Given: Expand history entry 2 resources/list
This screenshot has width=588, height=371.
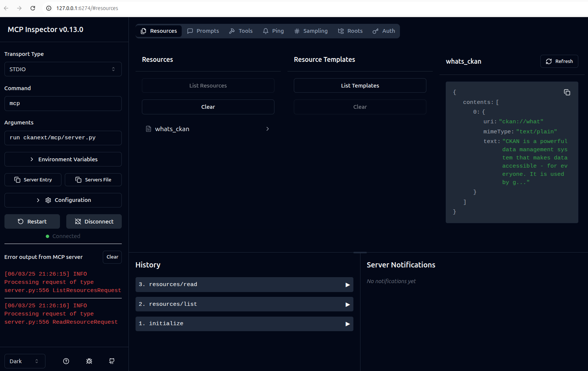Looking at the screenshot, I should point(244,304).
